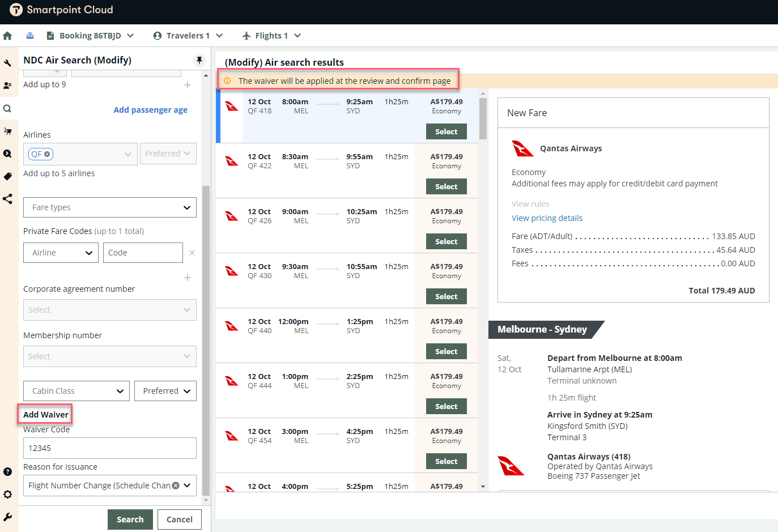Select the QF 454 3:00pm flight
The height and width of the screenshot is (532, 778).
(x=447, y=461)
